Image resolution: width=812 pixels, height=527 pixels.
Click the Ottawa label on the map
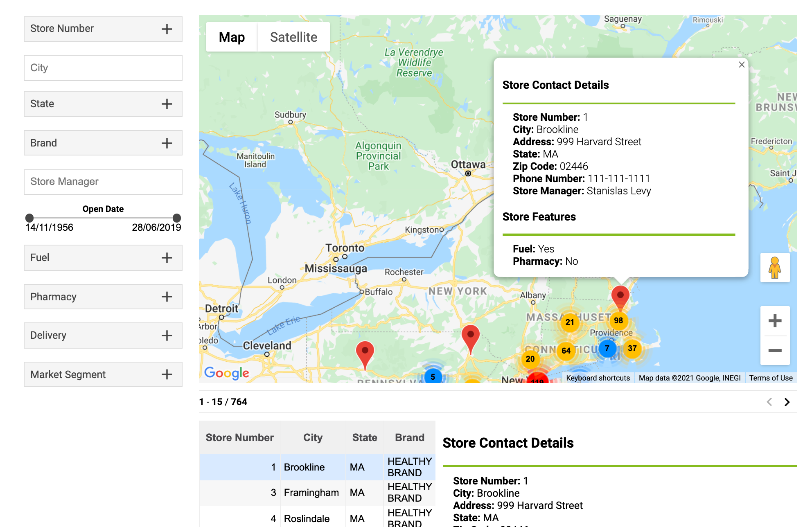(468, 164)
